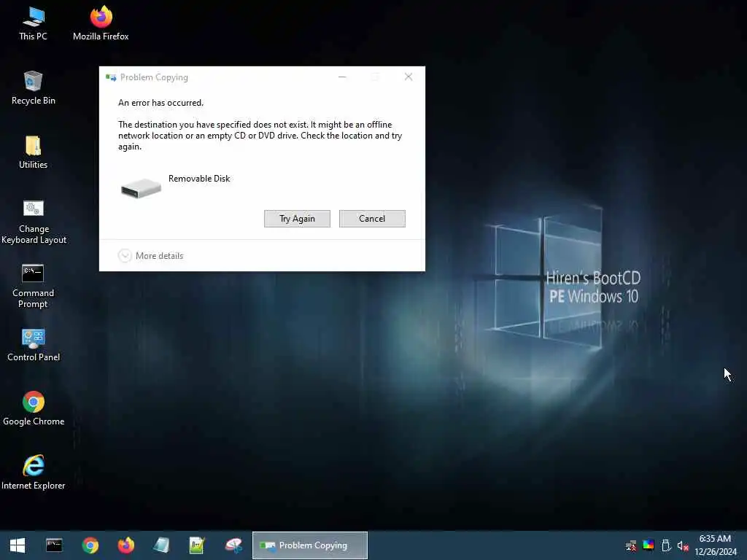Select Change Keyboard Layout shortcut

click(x=34, y=222)
